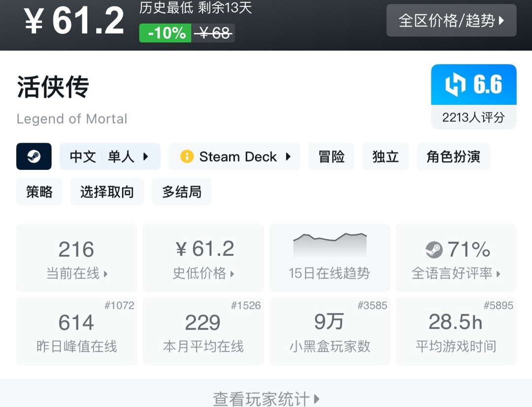This screenshot has width=532, height=407.
Task: Select the 独立 genre tag
Action: [385, 156]
